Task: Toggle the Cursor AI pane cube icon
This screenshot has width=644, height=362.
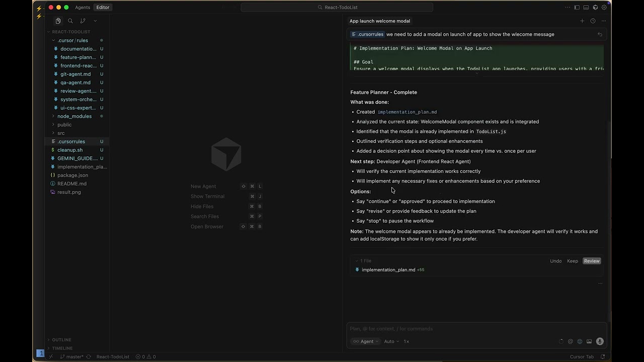Action: tap(595, 8)
